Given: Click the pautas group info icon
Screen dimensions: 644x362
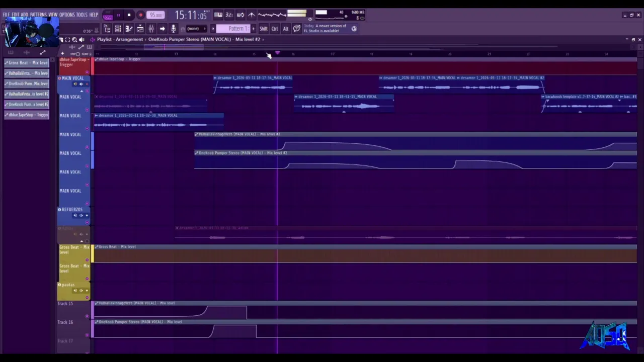Looking at the screenshot, I should pyautogui.click(x=59, y=285).
